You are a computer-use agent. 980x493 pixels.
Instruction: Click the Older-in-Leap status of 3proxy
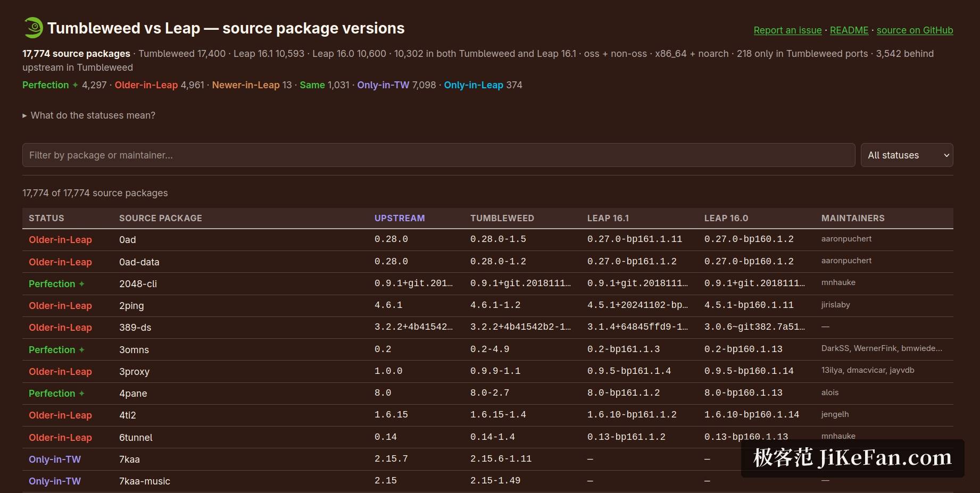click(x=60, y=372)
